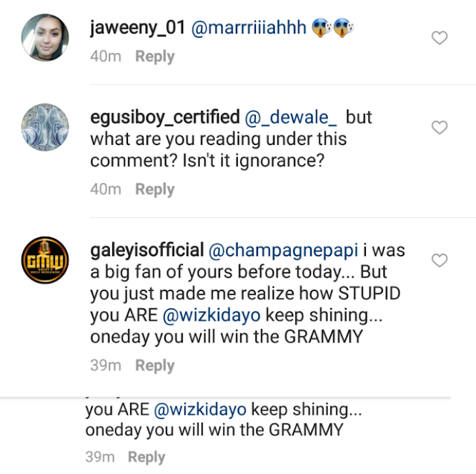The width and height of the screenshot is (476, 474).
Task: Tap the @_dewale_ mention
Action: coord(292,118)
